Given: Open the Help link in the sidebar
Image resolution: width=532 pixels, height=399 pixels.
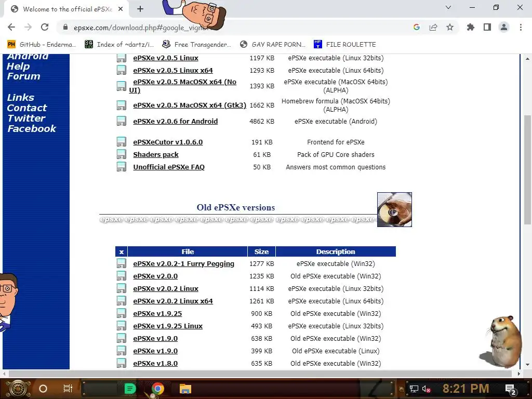Looking at the screenshot, I should coord(18,66).
